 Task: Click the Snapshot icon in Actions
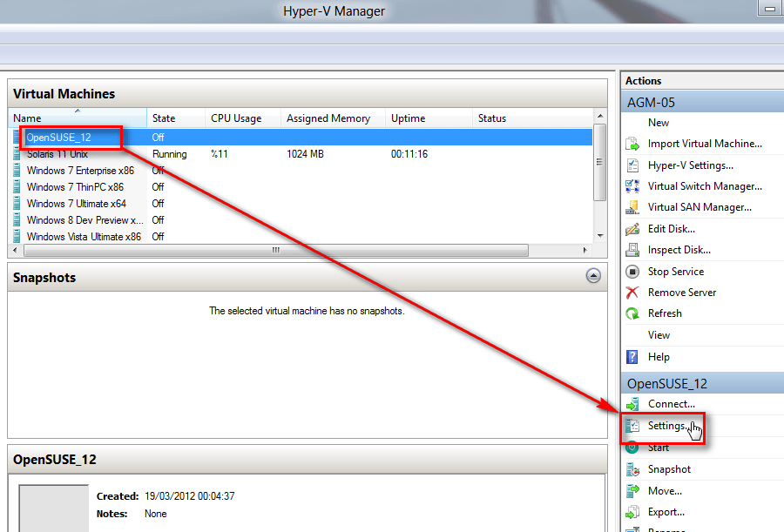632,469
